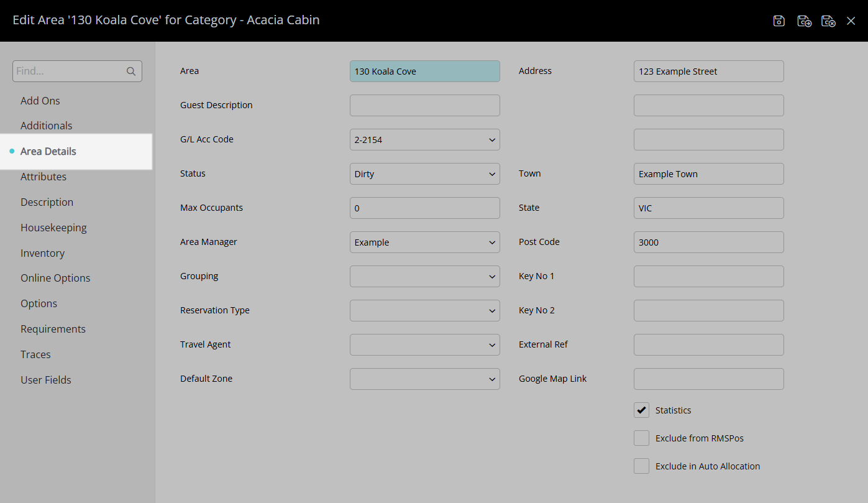Select the Options sidebar item

pos(39,303)
